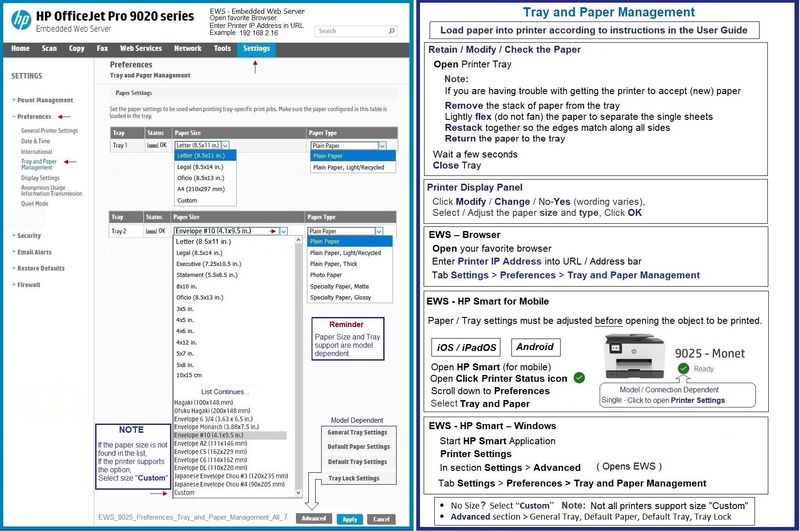The width and height of the screenshot is (800, 531).
Task: Open Tray 1 Paper Size dropdown
Action: click(202, 145)
